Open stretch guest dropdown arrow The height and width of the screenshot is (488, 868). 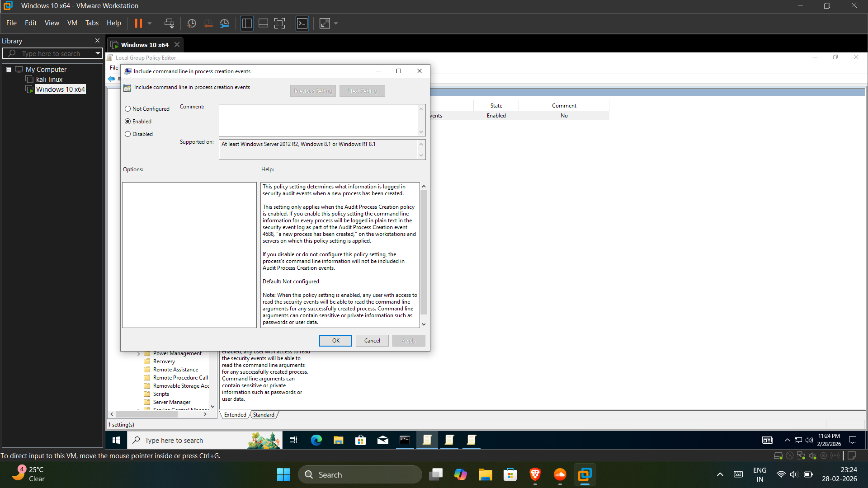click(x=336, y=23)
